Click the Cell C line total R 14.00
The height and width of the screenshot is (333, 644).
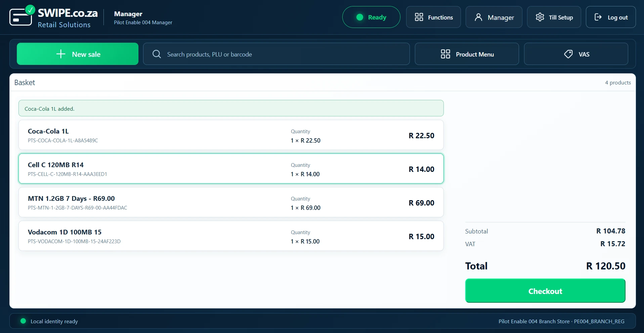tap(422, 169)
